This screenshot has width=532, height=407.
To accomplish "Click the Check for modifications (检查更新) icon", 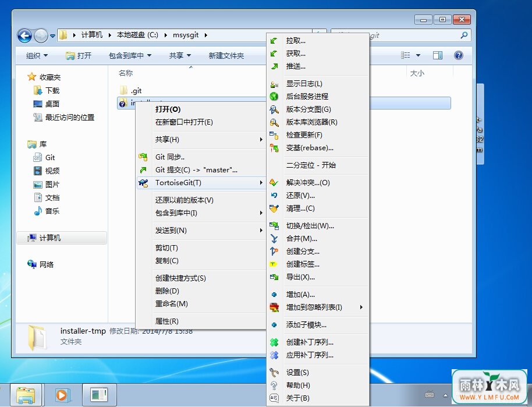I will tap(274, 135).
